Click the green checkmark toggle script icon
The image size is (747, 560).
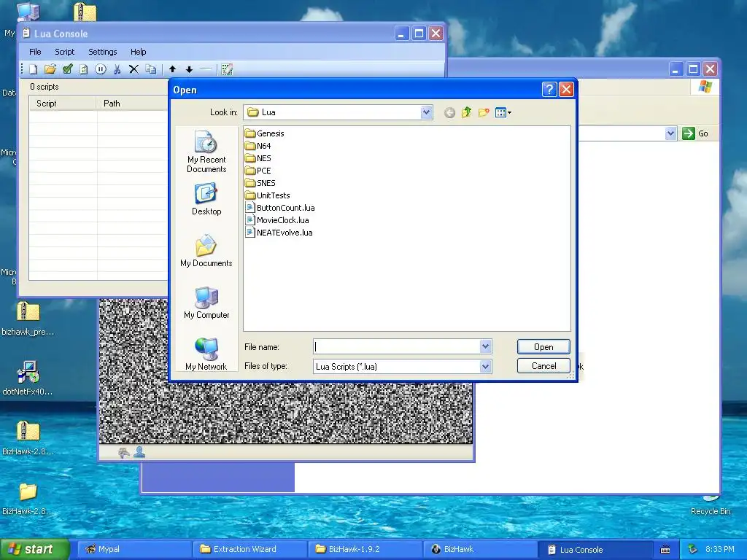click(67, 69)
